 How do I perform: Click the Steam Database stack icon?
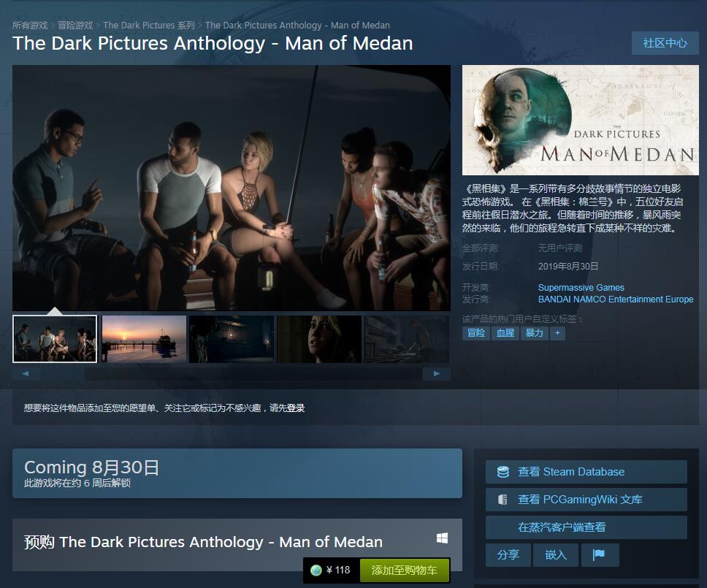pyautogui.click(x=502, y=472)
